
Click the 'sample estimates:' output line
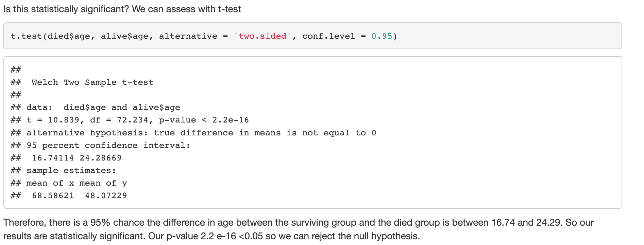[x=71, y=170]
